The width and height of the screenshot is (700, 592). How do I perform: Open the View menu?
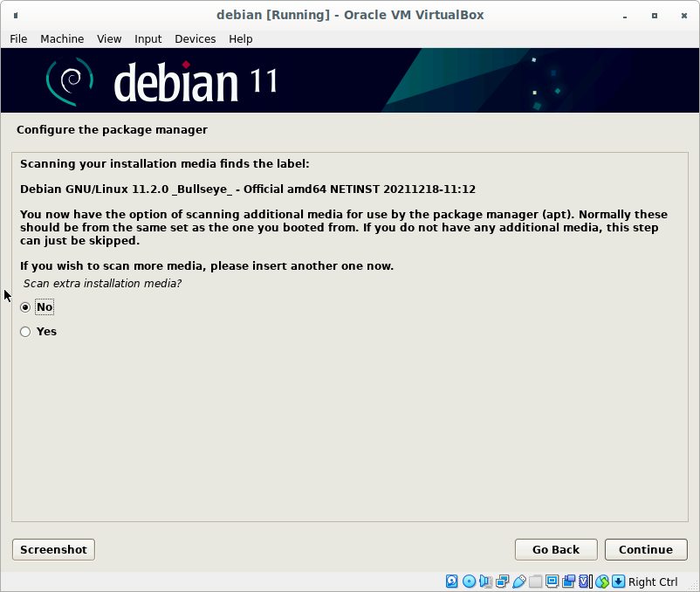[x=109, y=38]
